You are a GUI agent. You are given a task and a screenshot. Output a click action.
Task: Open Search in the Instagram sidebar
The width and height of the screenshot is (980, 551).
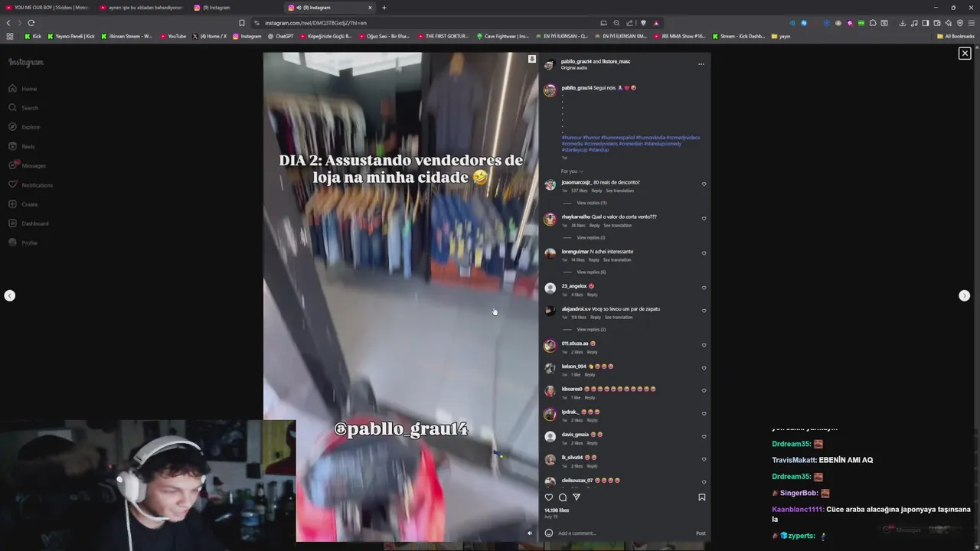[23, 108]
